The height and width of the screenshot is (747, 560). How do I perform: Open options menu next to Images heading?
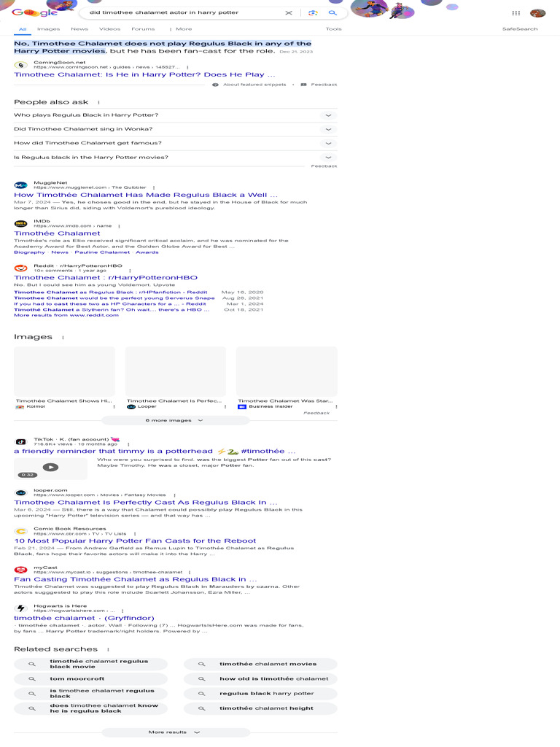coord(63,337)
